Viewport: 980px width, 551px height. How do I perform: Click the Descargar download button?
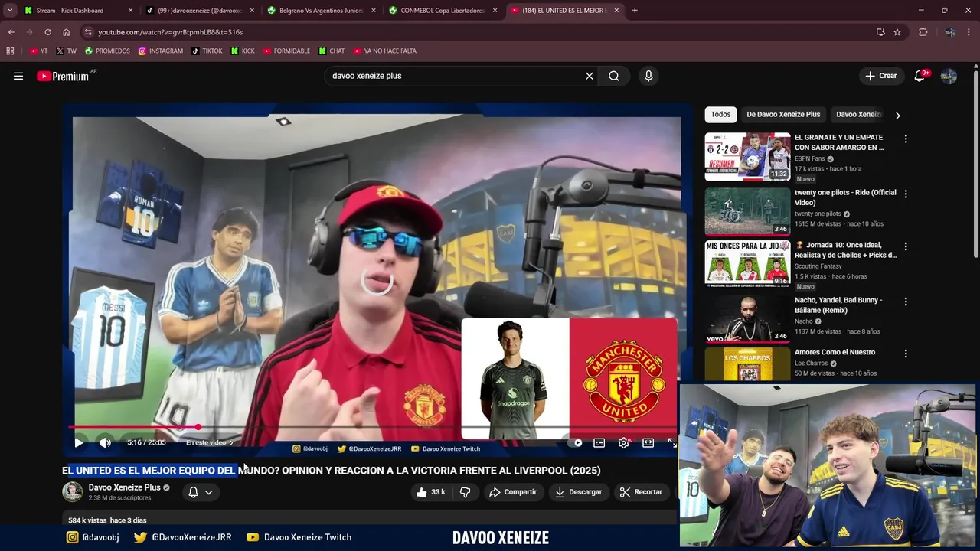[578, 492]
